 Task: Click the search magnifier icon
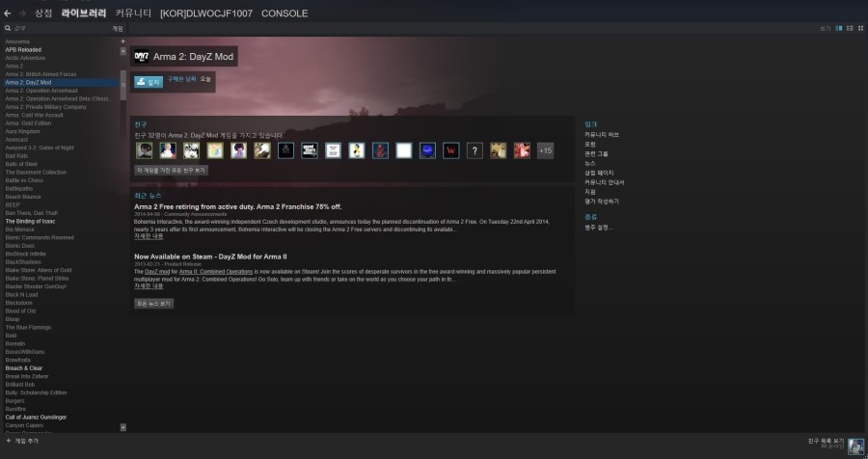coord(8,28)
